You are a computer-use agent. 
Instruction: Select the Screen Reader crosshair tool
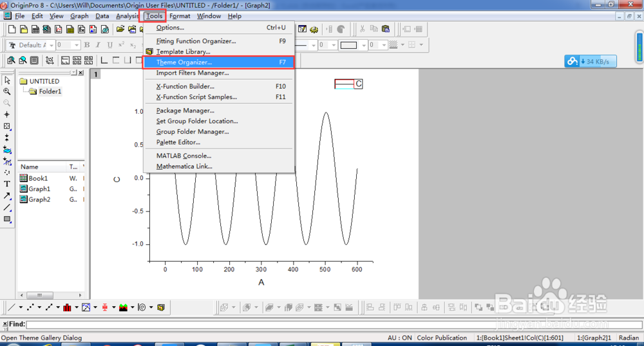[x=7, y=114]
